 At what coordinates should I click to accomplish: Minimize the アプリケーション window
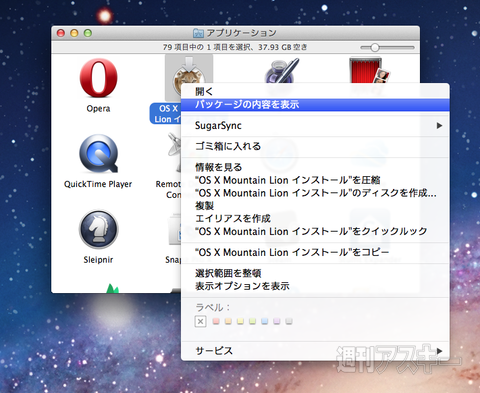pyautogui.click(x=74, y=33)
